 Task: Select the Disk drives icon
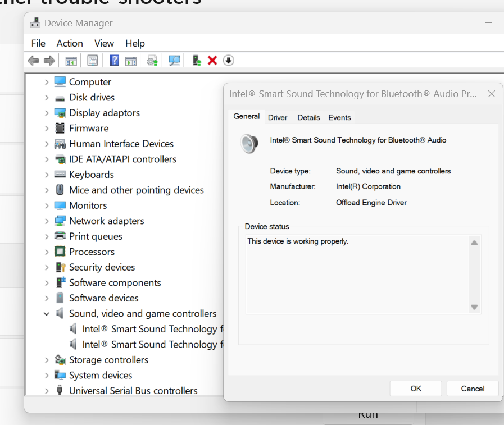pos(60,98)
